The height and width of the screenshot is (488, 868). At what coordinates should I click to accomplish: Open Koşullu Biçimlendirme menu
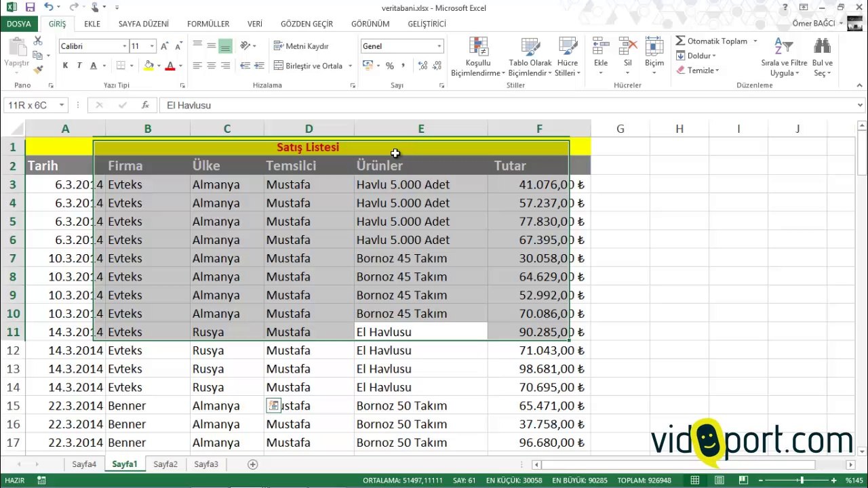(x=478, y=57)
